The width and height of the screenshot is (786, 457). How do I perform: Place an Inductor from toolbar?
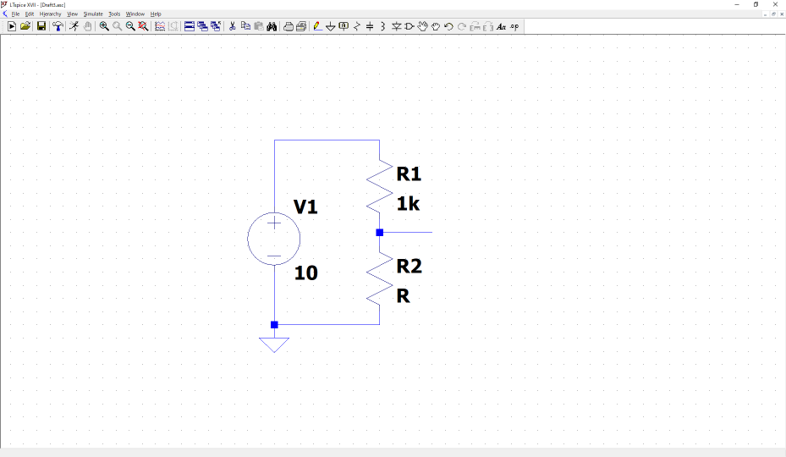(383, 27)
